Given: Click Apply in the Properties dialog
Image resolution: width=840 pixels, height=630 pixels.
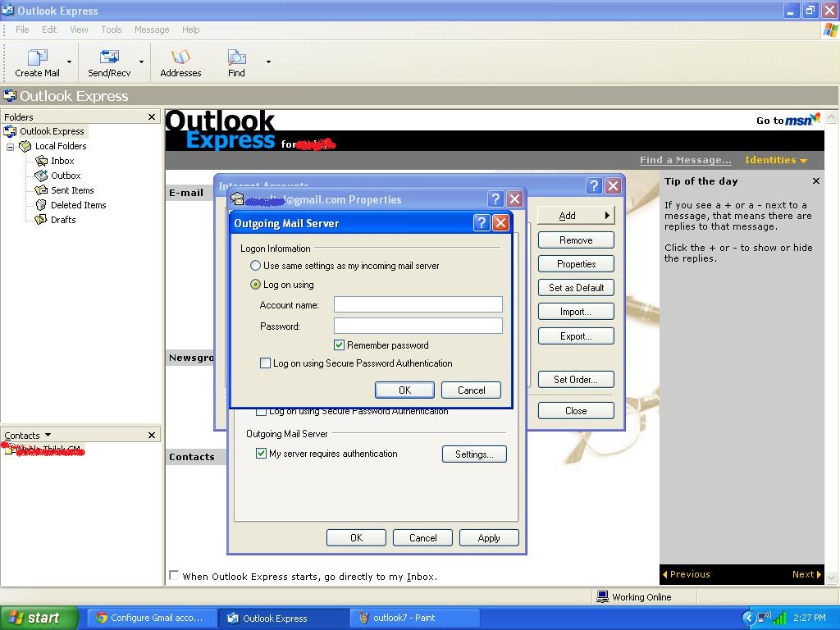Looking at the screenshot, I should click(489, 538).
